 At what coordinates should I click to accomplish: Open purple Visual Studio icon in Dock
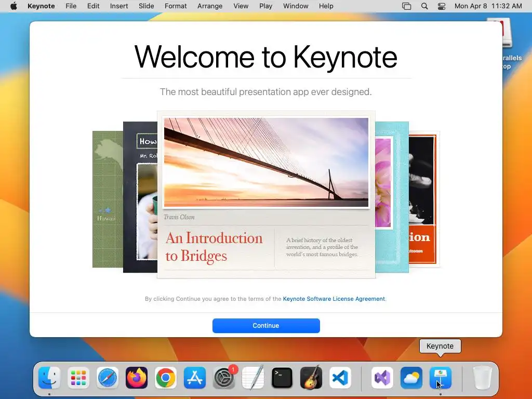(x=382, y=378)
